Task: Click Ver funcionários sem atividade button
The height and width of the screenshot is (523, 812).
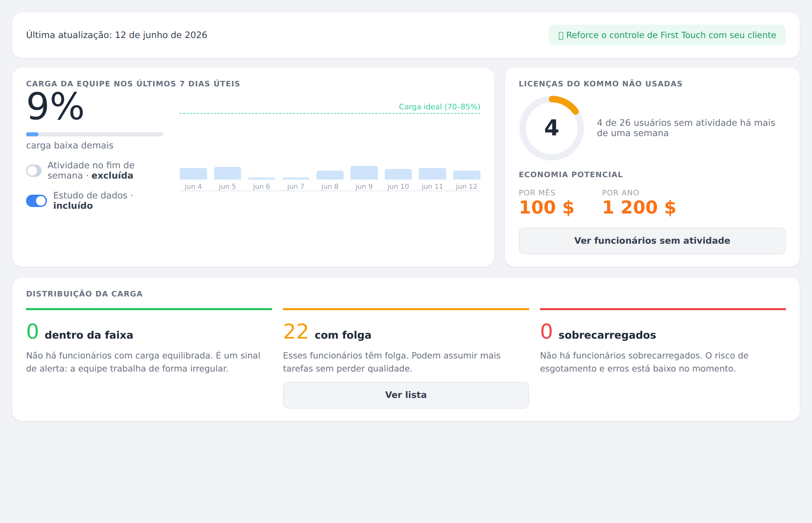Action: click(652, 241)
